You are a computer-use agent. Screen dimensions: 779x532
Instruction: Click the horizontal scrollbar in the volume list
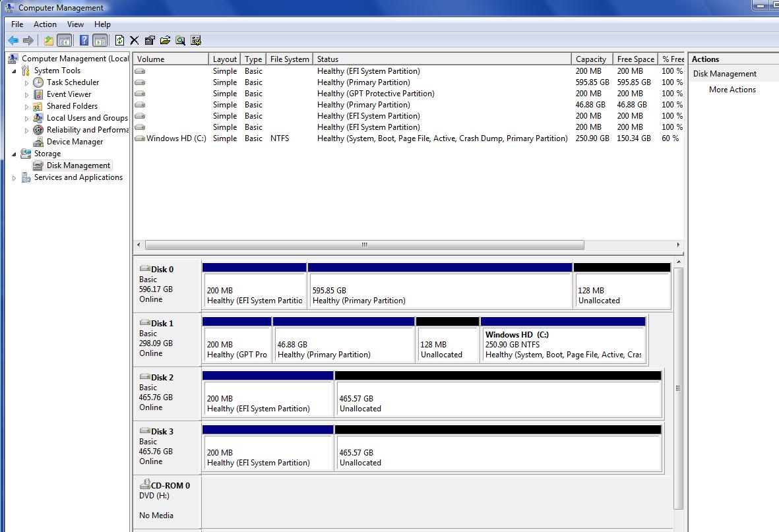point(363,245)
